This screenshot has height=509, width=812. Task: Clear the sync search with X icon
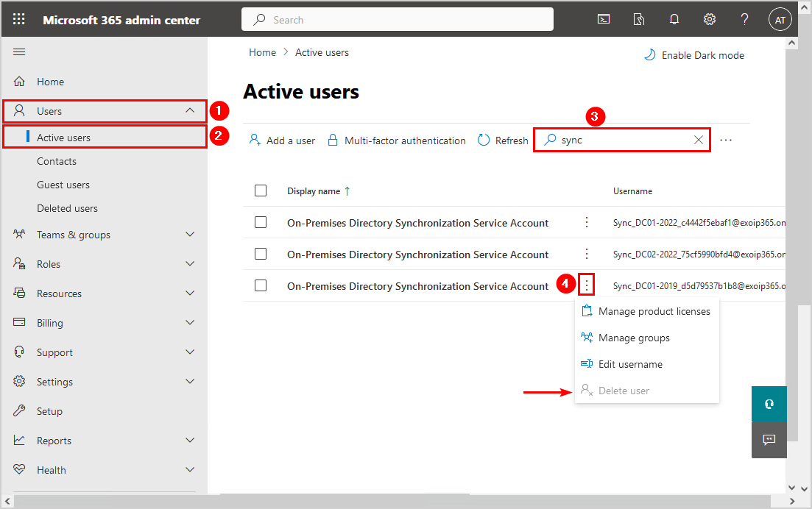pos(699,140)
